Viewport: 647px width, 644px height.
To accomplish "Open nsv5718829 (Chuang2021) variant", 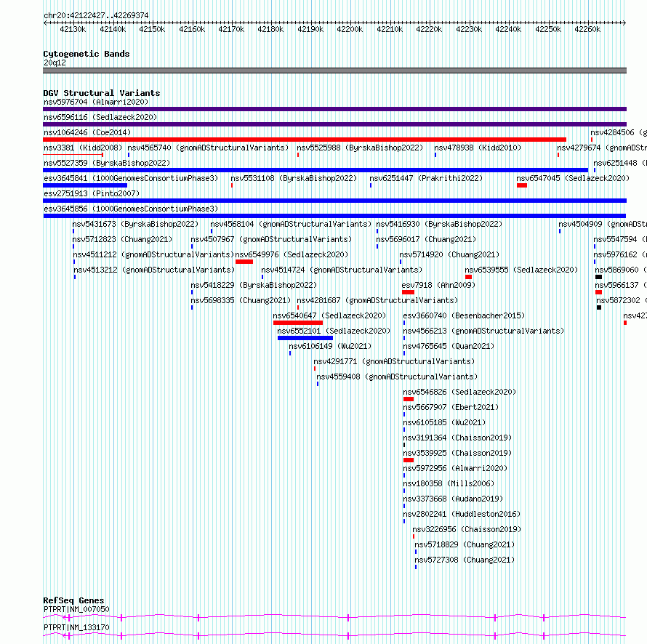I will coord(465,544).
